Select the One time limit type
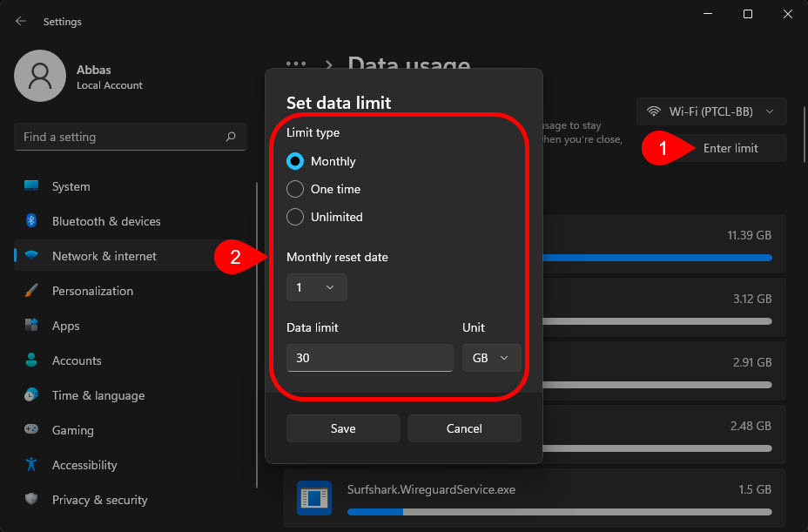808x532 pixels. pyautogui.click(x=324, y=189)
